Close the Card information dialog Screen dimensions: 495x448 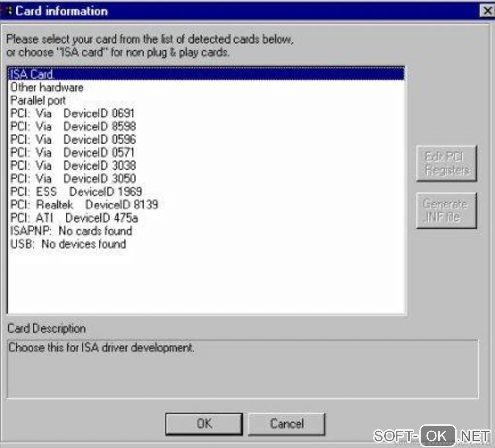point(487,11)
